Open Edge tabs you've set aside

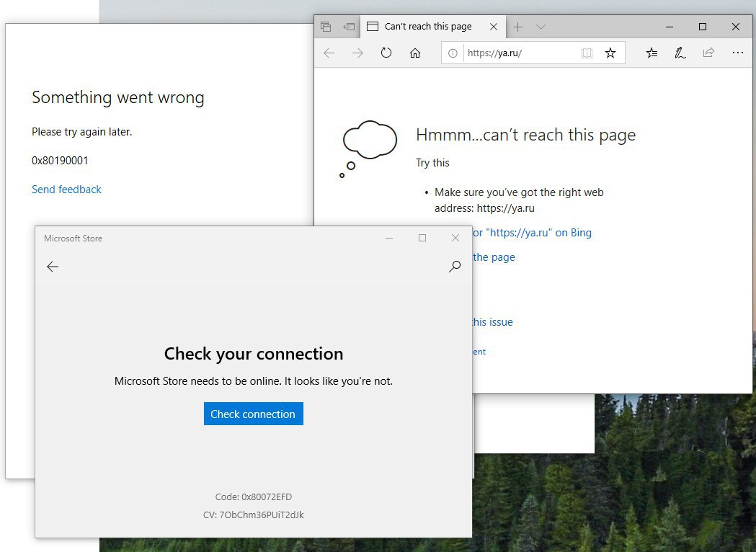(x=326, y=27)
